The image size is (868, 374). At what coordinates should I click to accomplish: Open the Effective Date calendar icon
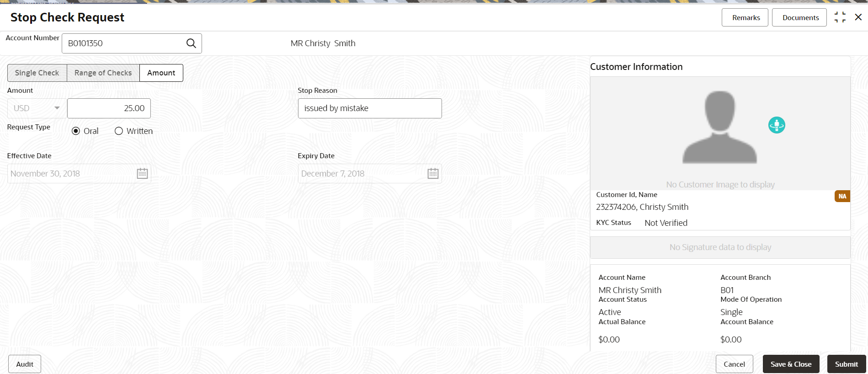[142, 174]
